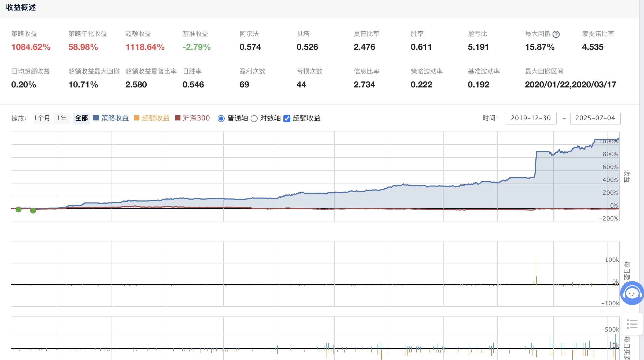Viewport: 644px width, 360px height.
Task: Toggle the 沪深300 legend series
Action: tap(196, 118)
